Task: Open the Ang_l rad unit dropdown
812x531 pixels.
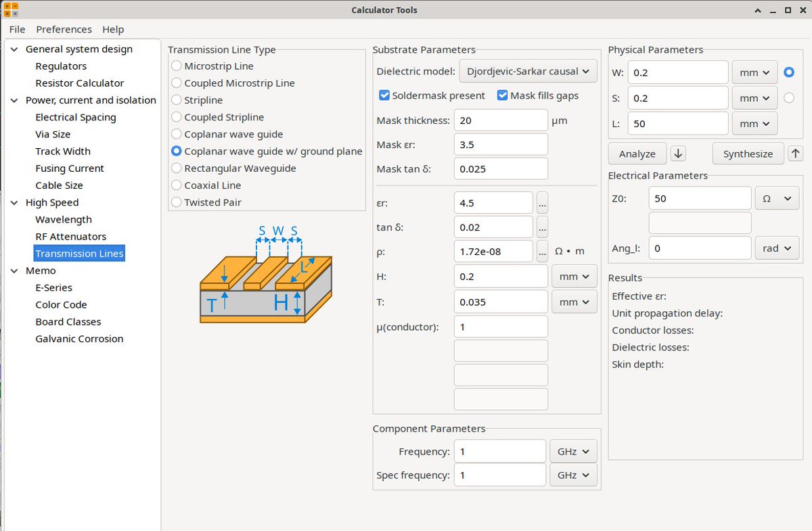Action: (777, 248)
